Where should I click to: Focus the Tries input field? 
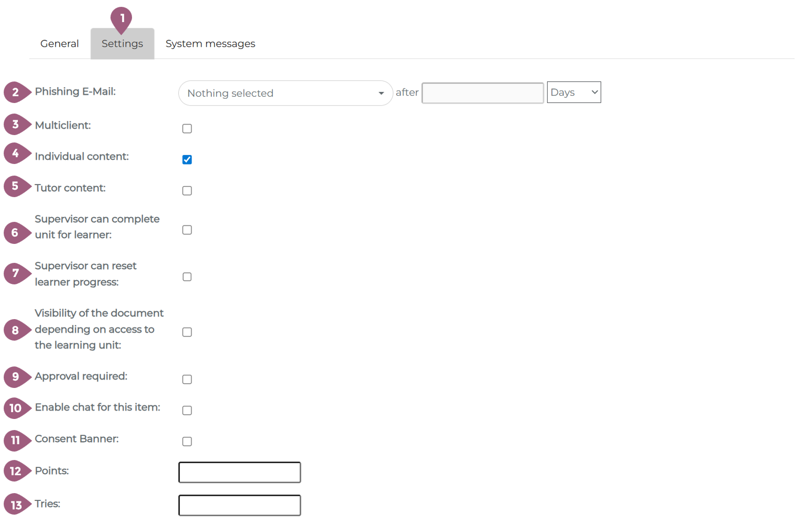pyautogui.click(x=239, y=505)
